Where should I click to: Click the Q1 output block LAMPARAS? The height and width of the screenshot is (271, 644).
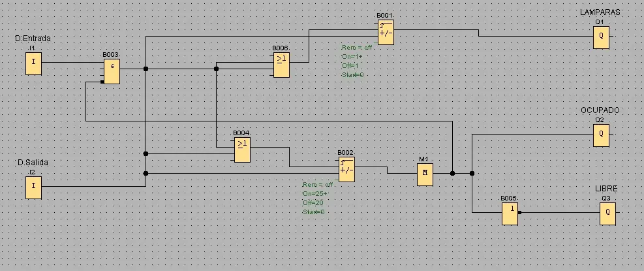pyautogui.click(x=601, y=37)
